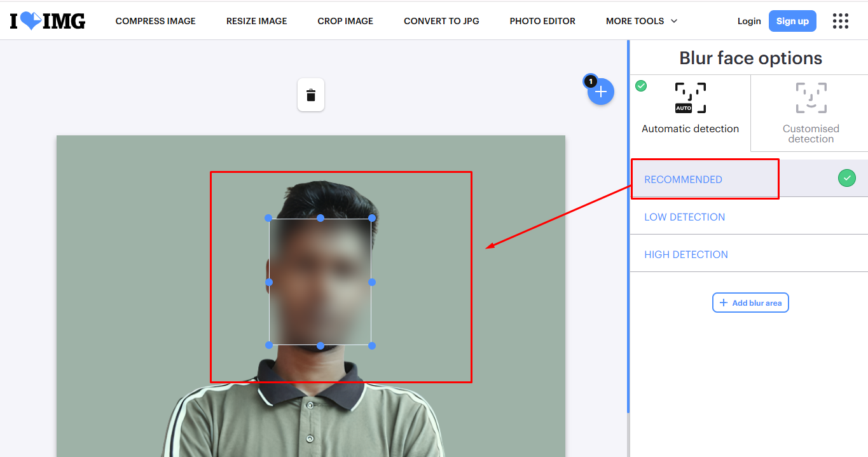The width and height of the screenshot is (868, 457).
Task: Click the trash delete icon above the image
Action: click(310, 94)
